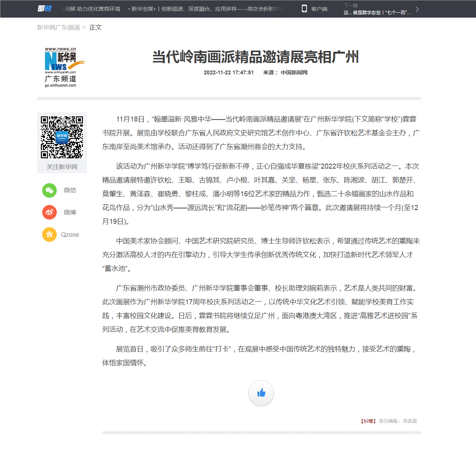
Task: Click the 微博 share label
Action: click(x=70, y=212)
